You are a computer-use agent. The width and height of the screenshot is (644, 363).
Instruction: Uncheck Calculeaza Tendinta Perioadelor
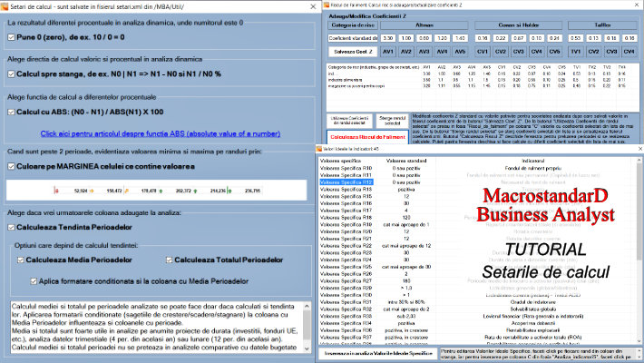(x=11, y=228)
